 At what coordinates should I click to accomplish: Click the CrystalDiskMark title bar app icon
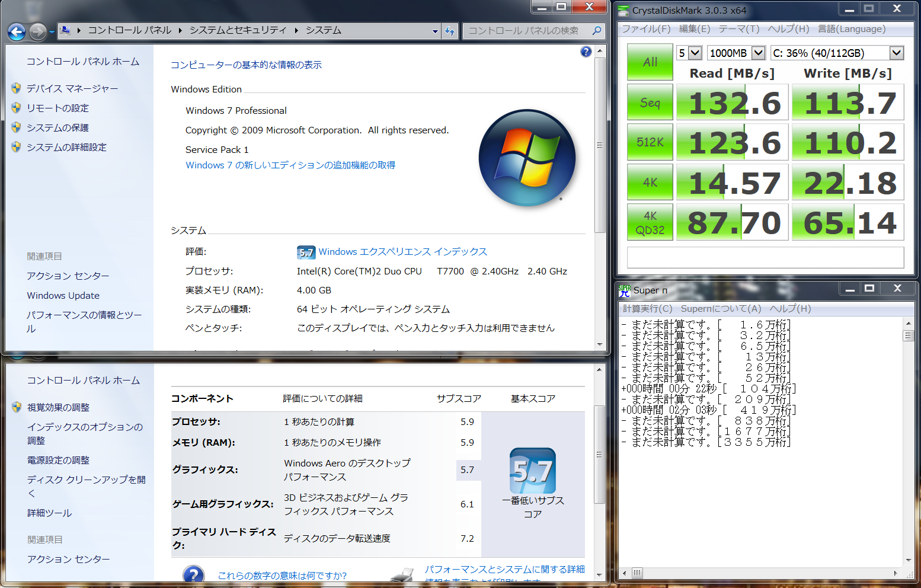click(623, 11)
